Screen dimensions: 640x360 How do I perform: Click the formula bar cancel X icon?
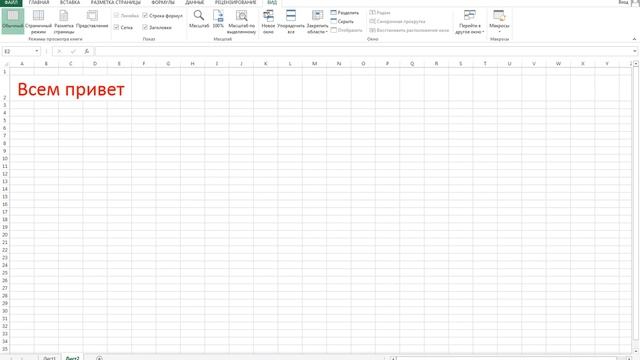coord(59,51)
